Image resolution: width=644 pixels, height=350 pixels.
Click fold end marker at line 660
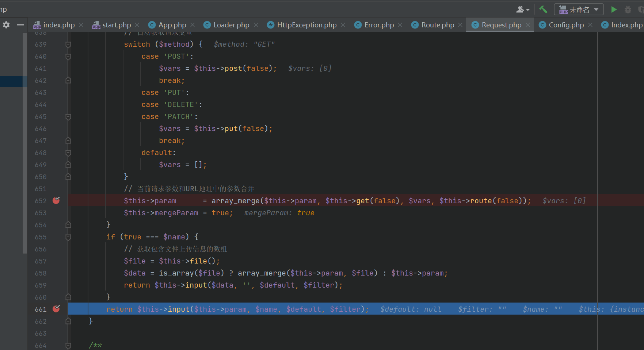pos(68,297)
